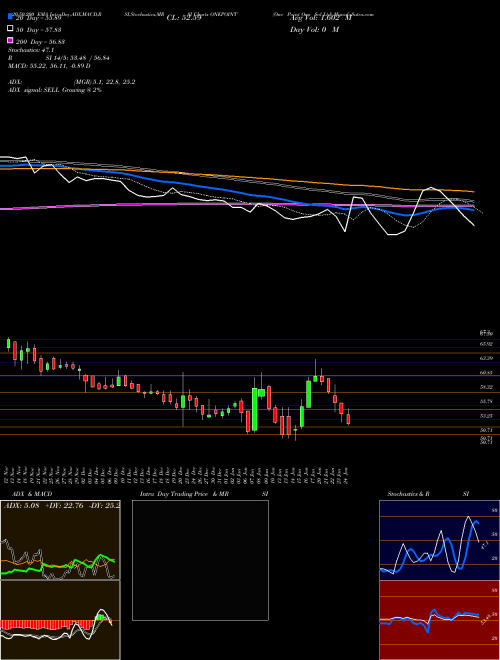Click the 63.29 price axis label
Image resolution: width=500 pixels, height=660 pixels.
pos(486,358)
